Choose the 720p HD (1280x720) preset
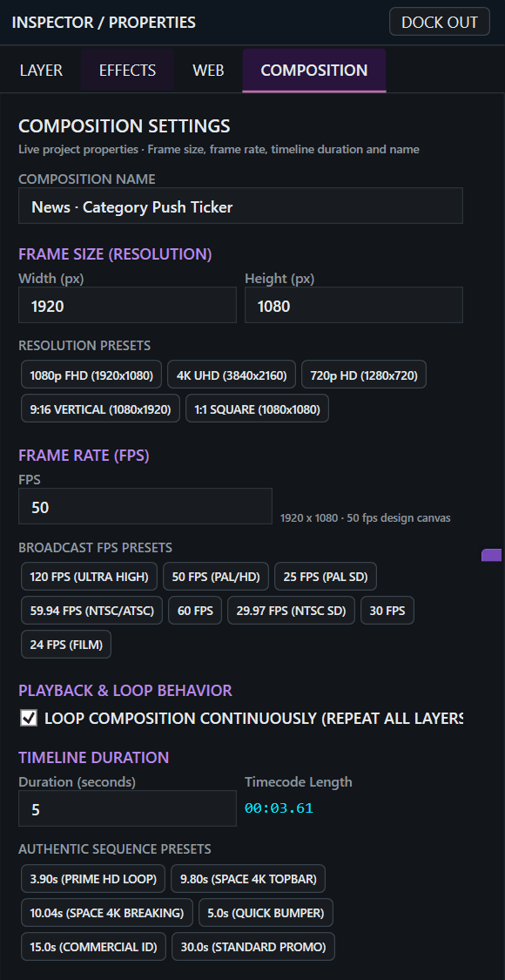This screenshot has height=980, width=505. (x=364, y=375)
